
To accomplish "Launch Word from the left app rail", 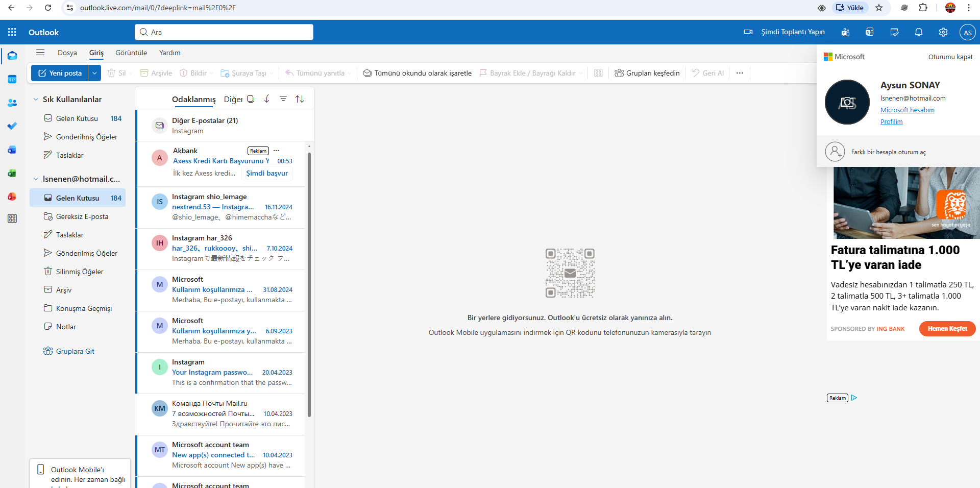I will [12, 150].
